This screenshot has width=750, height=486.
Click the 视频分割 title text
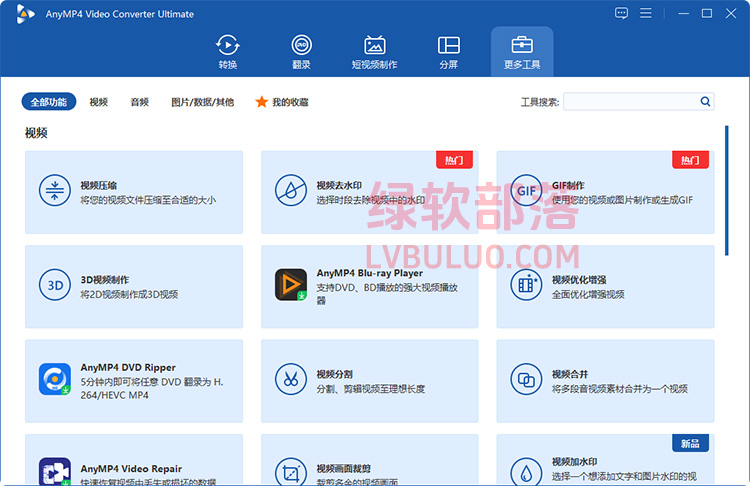(x=334, y=374)
